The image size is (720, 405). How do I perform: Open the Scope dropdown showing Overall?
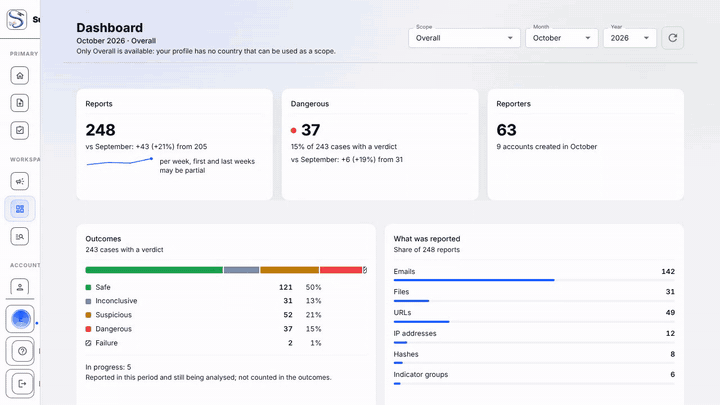tap(464, 38)
